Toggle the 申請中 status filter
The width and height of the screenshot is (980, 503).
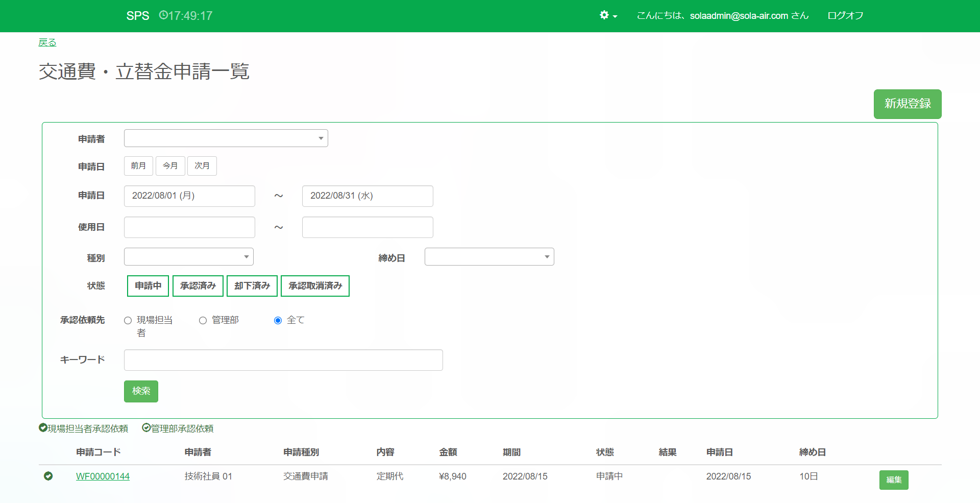(x=148, y=286)
